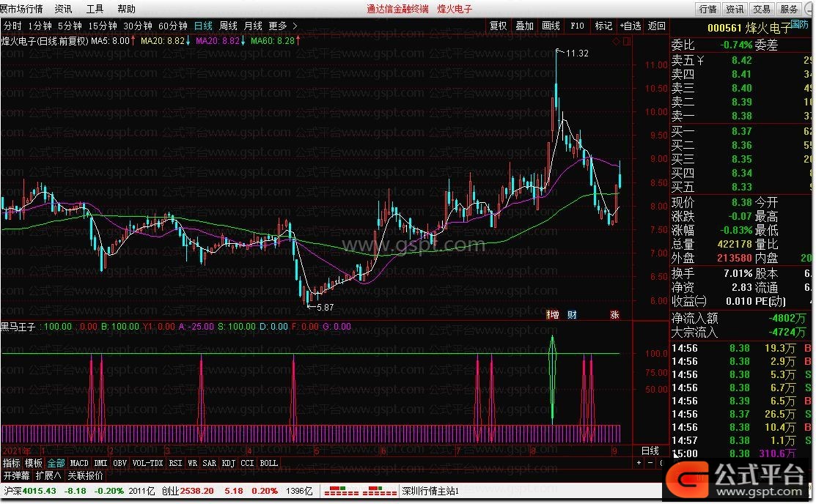816x504 pixels.
Task: Switch to 分时 intraday view
Action: pyautogui.click(x=12, y=26)
